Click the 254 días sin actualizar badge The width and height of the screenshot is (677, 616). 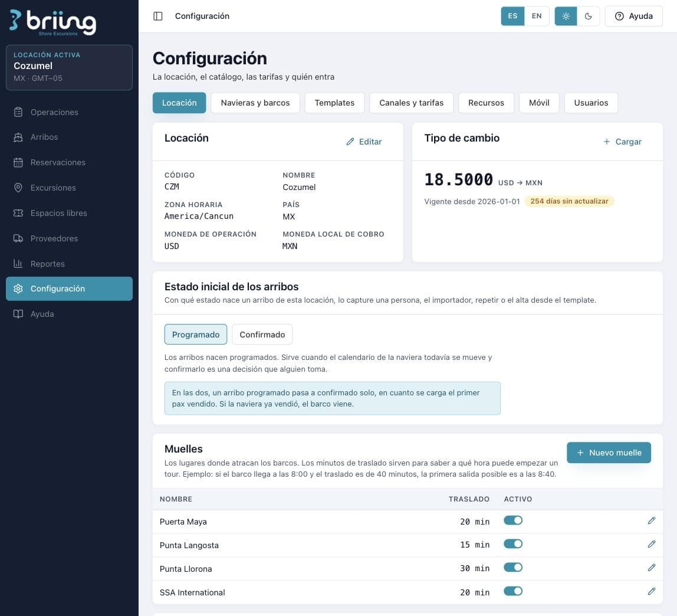click(569, 201)
